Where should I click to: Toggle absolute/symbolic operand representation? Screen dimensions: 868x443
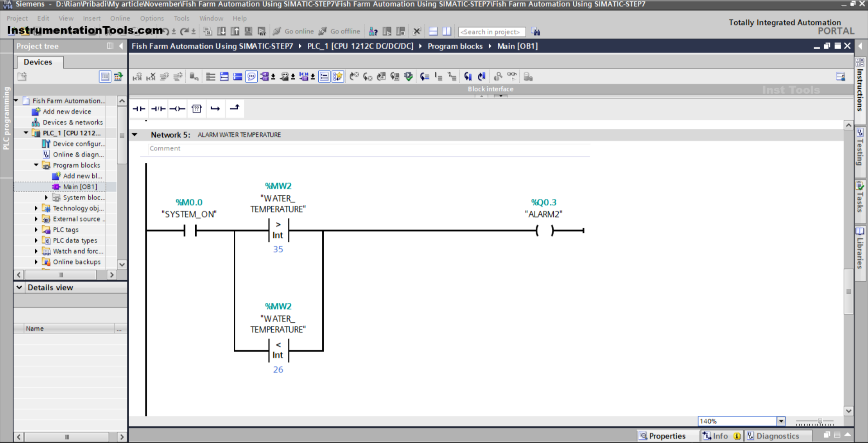(324, 76)
